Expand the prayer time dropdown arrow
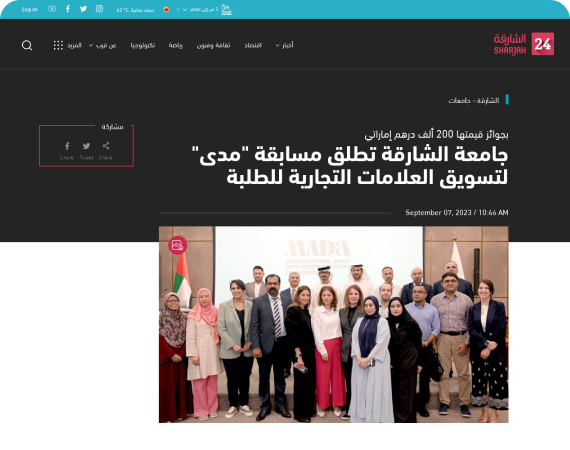 [x=185, y=10]
